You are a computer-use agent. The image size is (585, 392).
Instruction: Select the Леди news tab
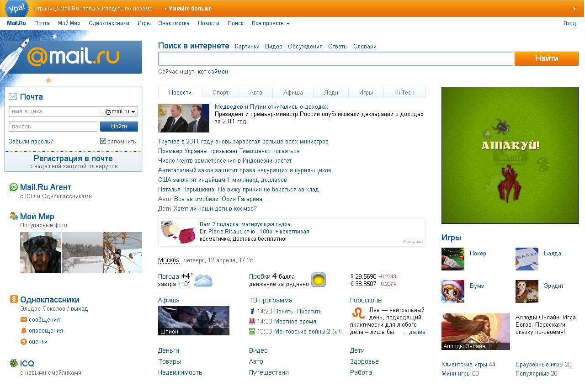(x=331, y=92)
